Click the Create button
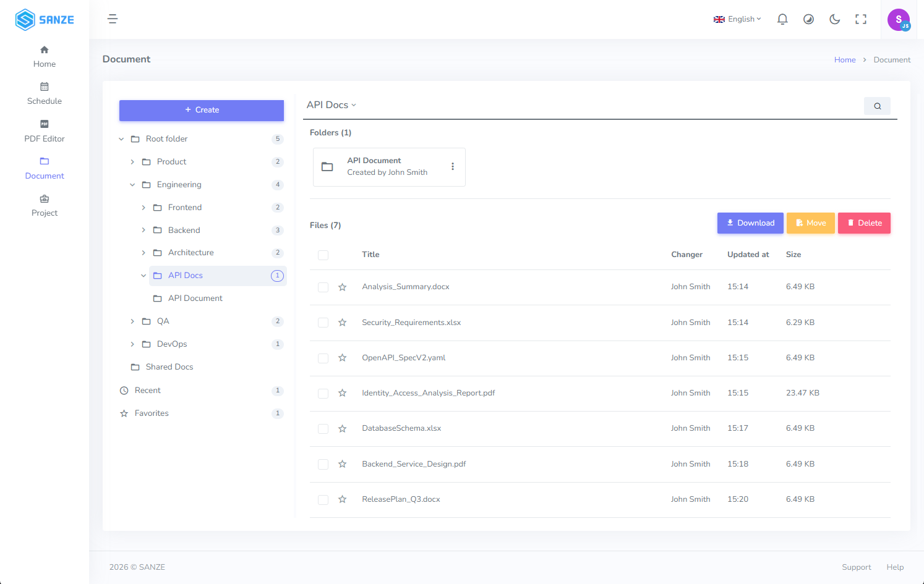This screenshot has width=924, height=584. (x=202, y=110)
